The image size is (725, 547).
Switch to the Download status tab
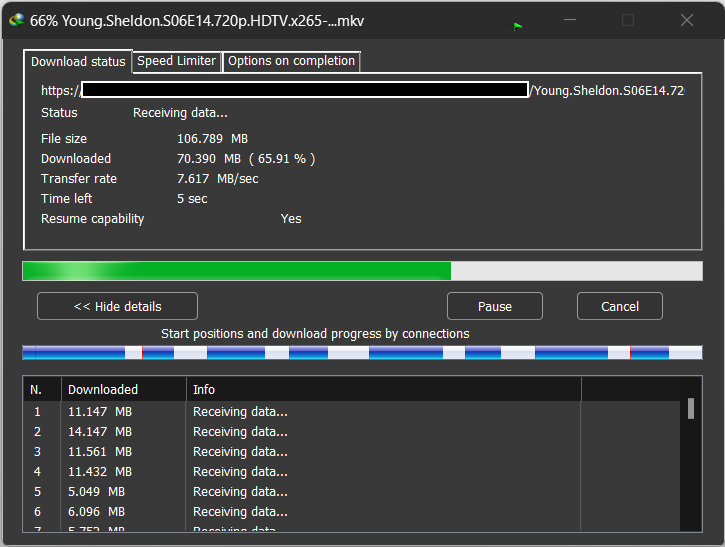[x=78, y=61]
